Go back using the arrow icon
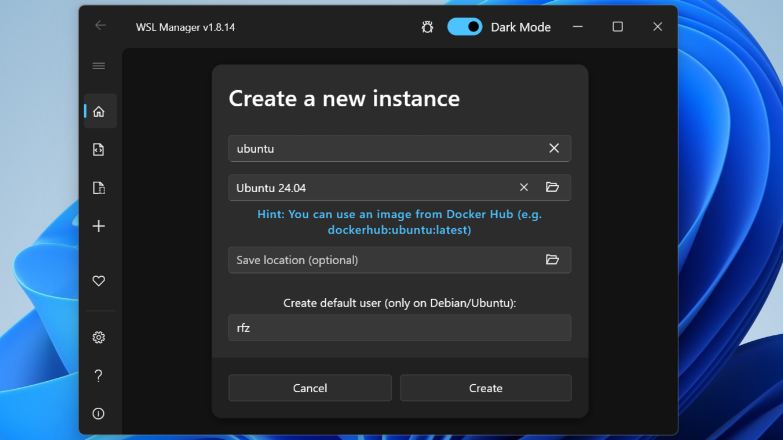Screen dimensions: 783x440 (100, 25)
